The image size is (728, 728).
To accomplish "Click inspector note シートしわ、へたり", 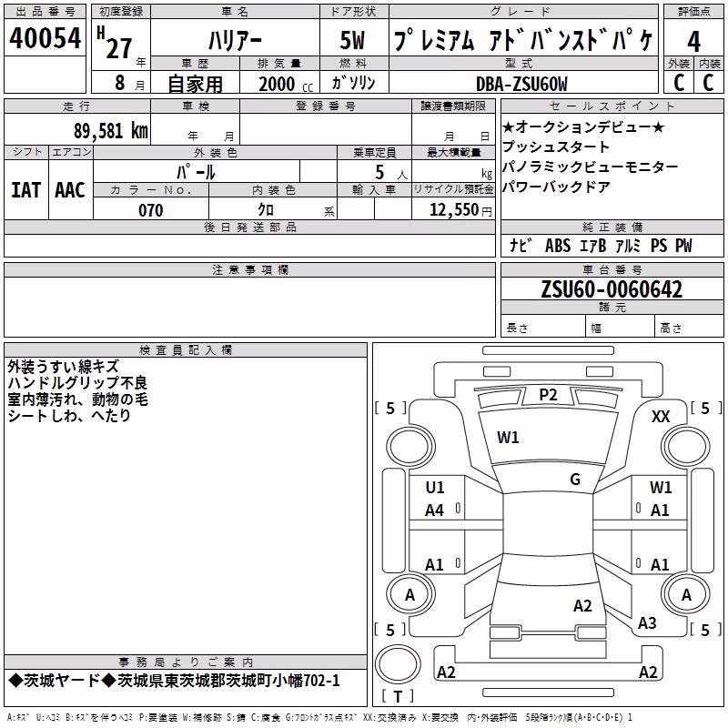I will click(x=69, y=416).
